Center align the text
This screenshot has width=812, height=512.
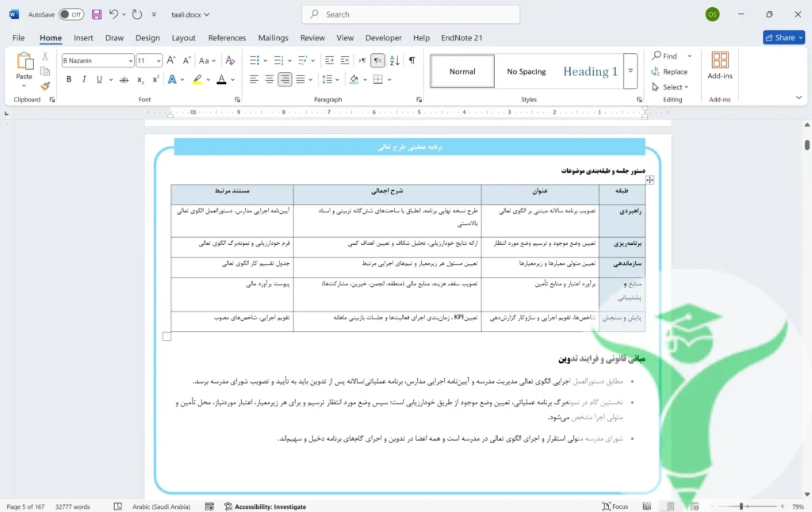coord(270,80)
